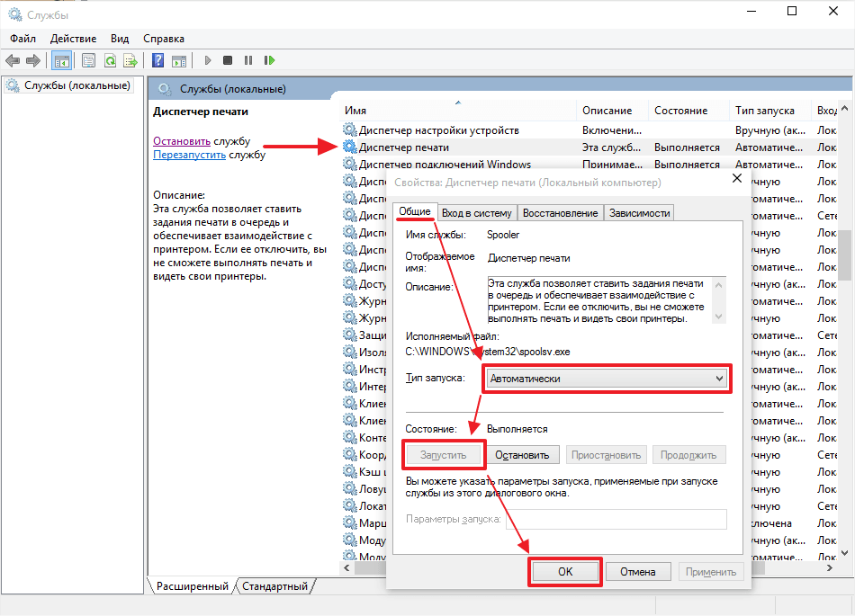Toggle the console tree show/hide icon
This screenshot has height=616, width=855.
tap(61, 60)
